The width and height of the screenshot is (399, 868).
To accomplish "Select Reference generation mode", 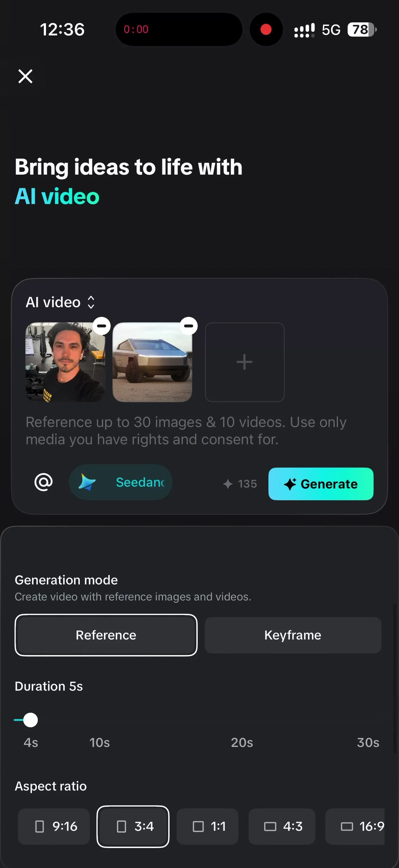I will point(106,635).
